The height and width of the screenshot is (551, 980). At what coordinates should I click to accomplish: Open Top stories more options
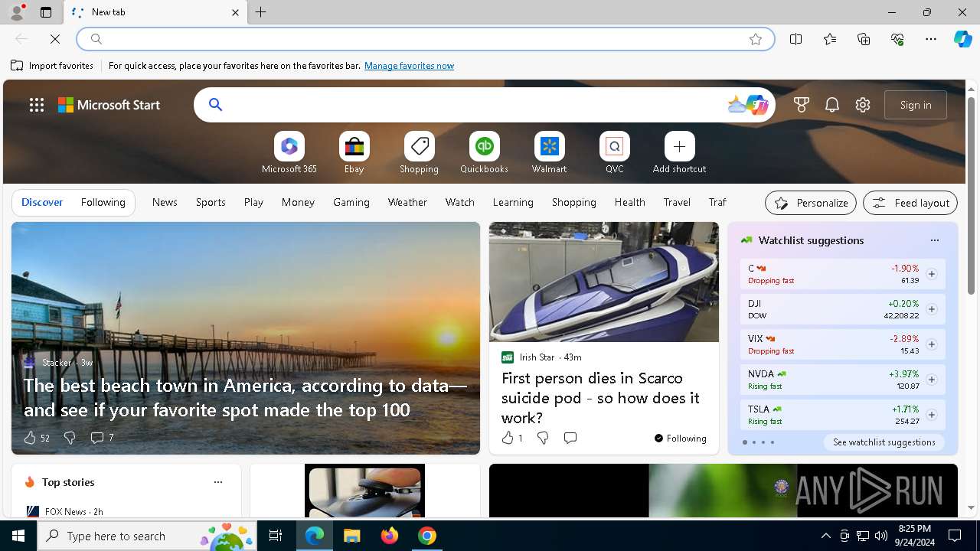(218, 482)
